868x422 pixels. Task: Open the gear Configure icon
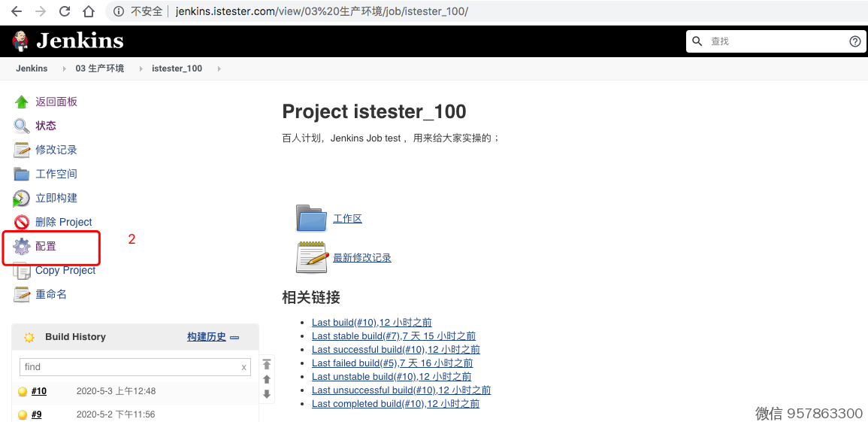22,246
